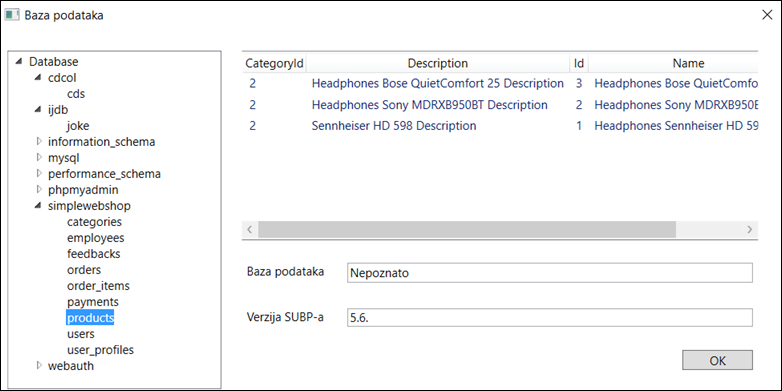
Task: Select the orders table
Action: (x=84, y=270)
